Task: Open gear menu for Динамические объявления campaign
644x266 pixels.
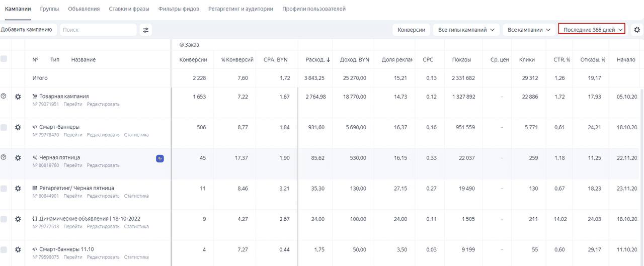Action: pos(18,219)
